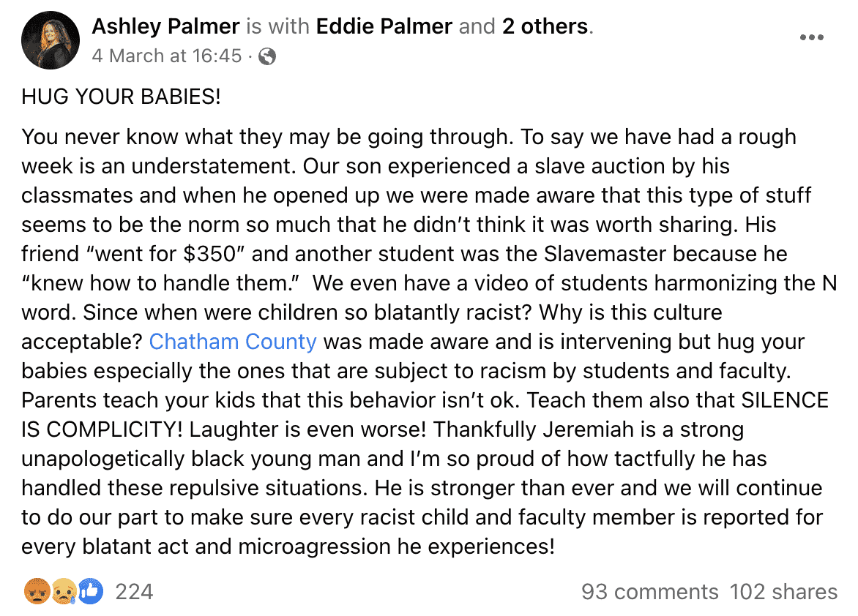Click the angry reaction emoji icon
The image size is (858, 616).
coord(35,591)
